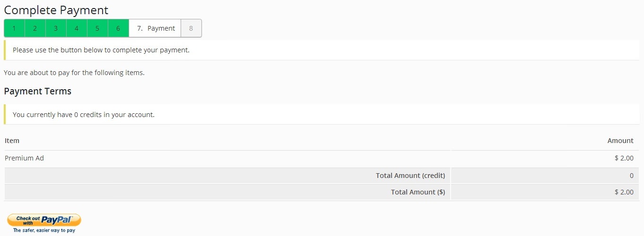Select completed step 2 in progress bar
Viewport: 644px width, 236px height.
[35, 28]
